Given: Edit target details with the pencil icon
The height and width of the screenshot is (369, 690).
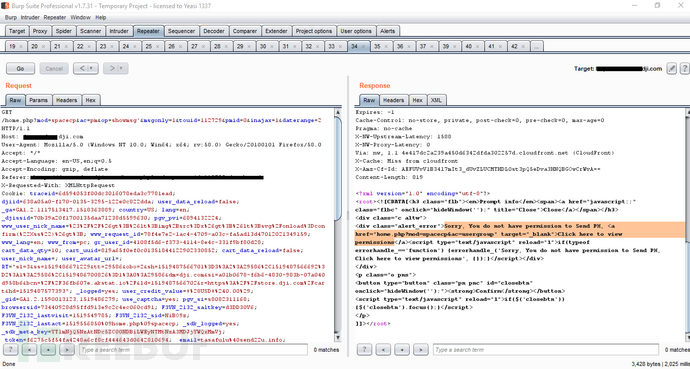Looking at the screenshot, I should click(x=671, y=69).
